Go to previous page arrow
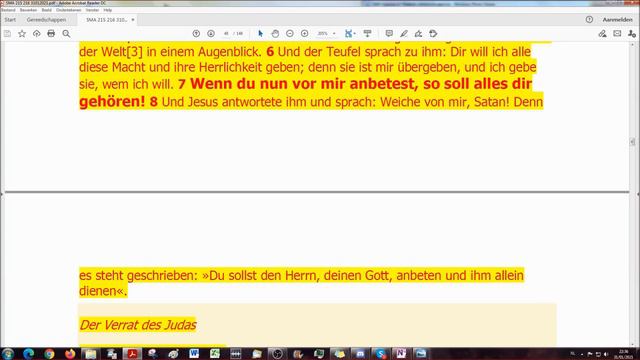Viewport: 640px width, 360px height. (196, 34)
